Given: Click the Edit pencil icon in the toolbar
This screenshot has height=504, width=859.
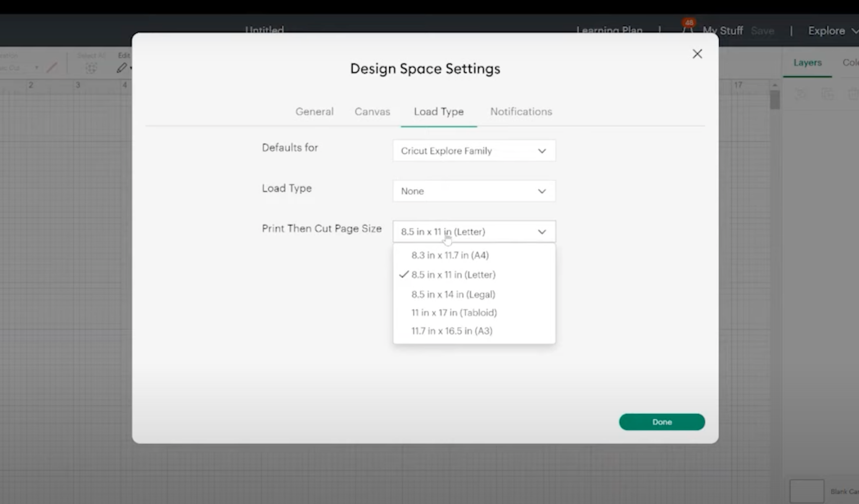Looking at the screenshot, I should pos(122,67).
